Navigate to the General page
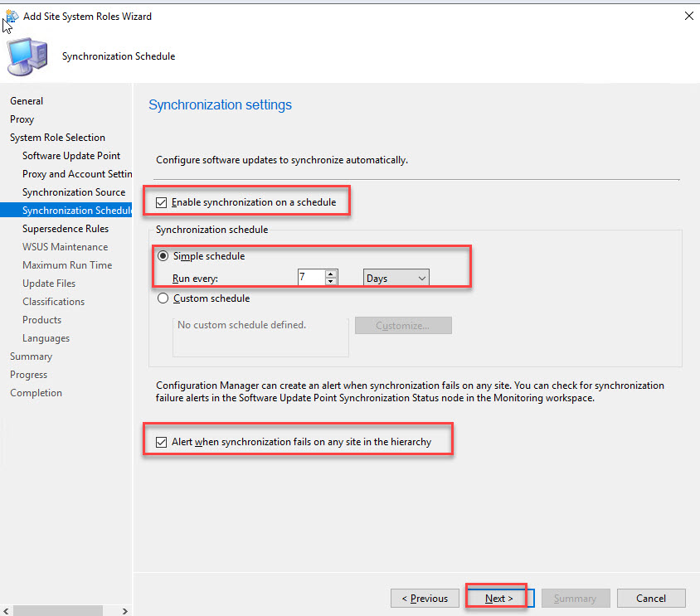This screenshot has width=700, height=616. (27, 101)
